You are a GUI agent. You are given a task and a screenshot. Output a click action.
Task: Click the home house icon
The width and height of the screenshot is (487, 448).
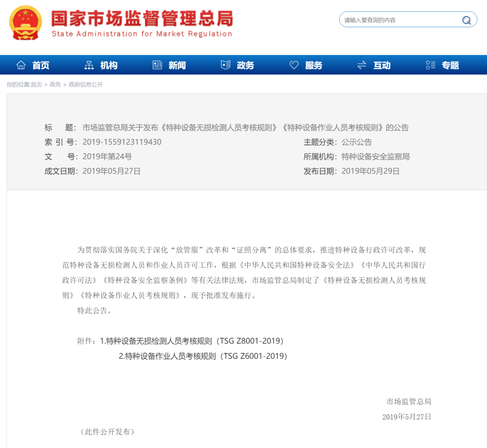[21, 65]
